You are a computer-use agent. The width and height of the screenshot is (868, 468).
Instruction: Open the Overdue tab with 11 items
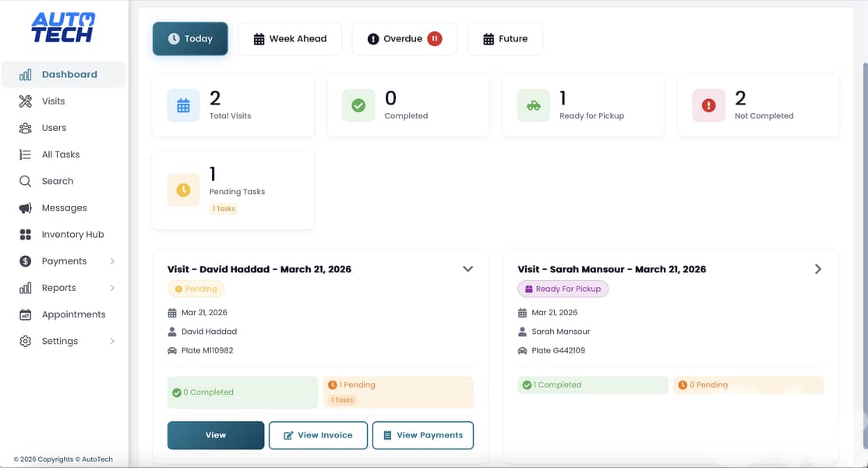point(404,38)
